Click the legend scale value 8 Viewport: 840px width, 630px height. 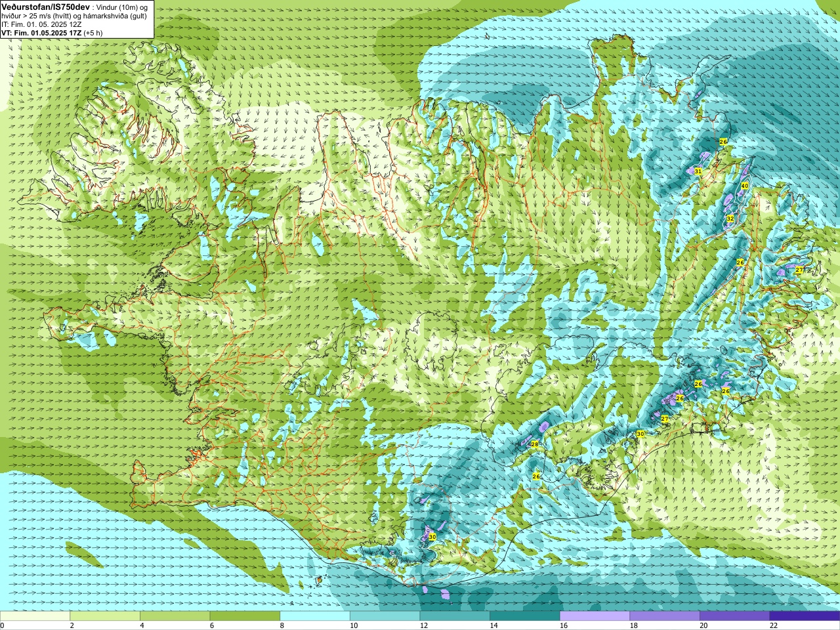tap(282, 625)
